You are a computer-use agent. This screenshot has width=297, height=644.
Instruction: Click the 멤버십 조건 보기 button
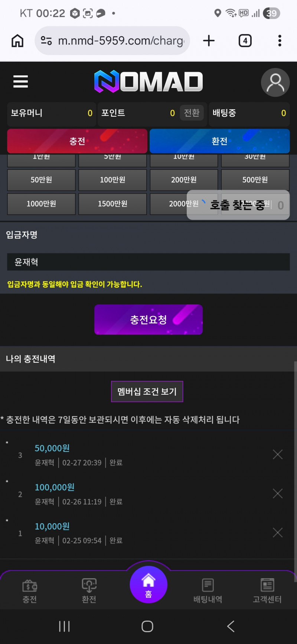pyautogui.click(x=147, y=391)
